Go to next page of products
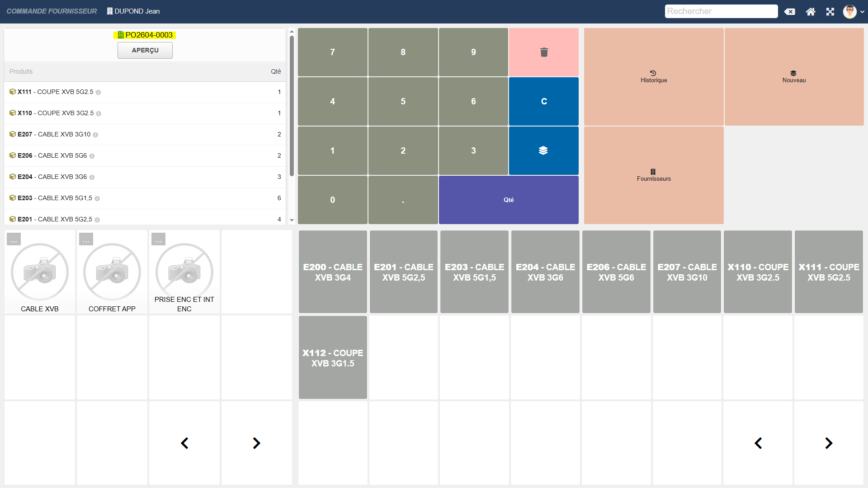868x488 pixels. point(828,443)
